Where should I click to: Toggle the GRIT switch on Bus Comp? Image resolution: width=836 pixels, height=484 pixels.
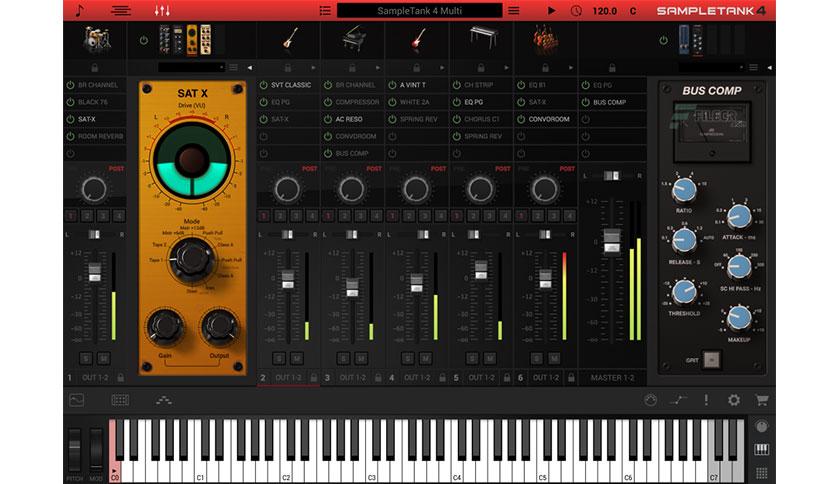click(711, 359)
